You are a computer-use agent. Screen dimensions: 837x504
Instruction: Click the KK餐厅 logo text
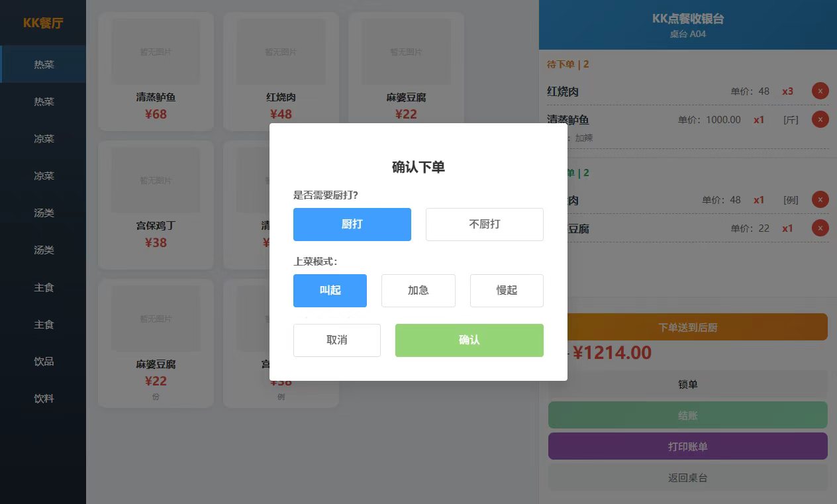pos(43,23)
